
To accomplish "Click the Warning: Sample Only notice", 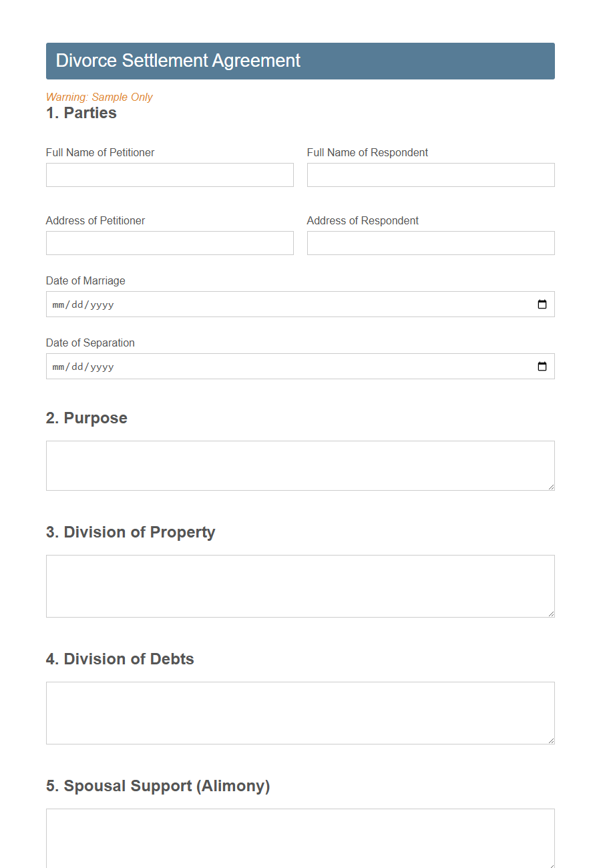I will [x=99, y=97].
